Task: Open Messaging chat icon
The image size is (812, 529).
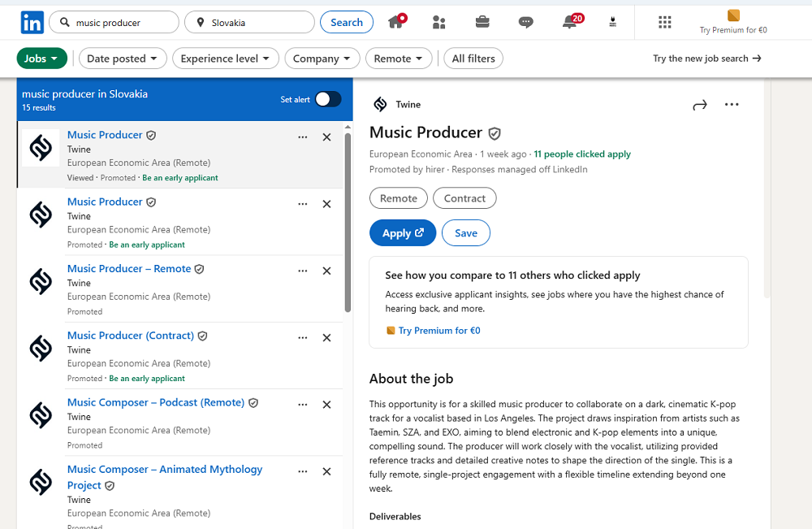Action: click(x=525, y=22)
